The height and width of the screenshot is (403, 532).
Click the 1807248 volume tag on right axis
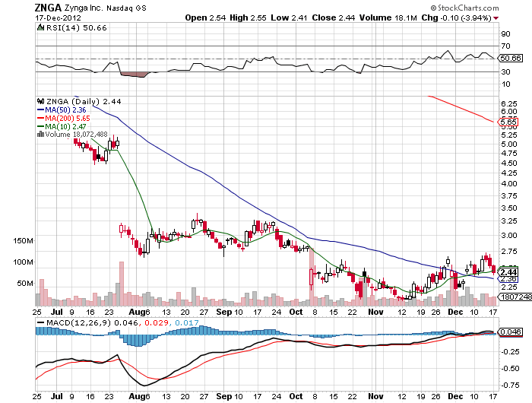(515, 297)
